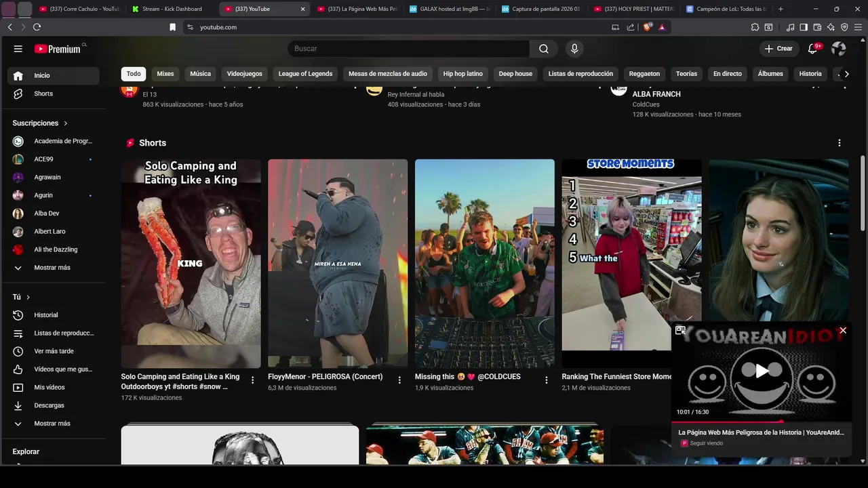Select the Reggaeton filter chip

[x=644, y=74]
